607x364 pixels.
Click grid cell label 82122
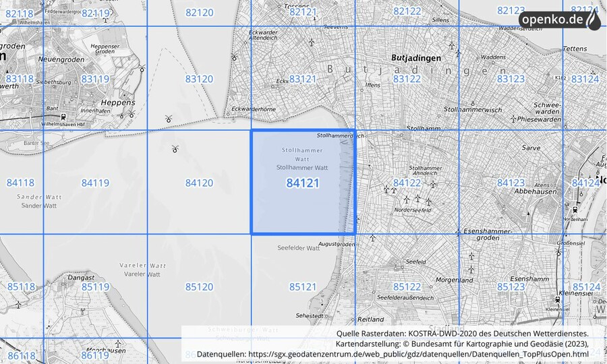[407, 11]
